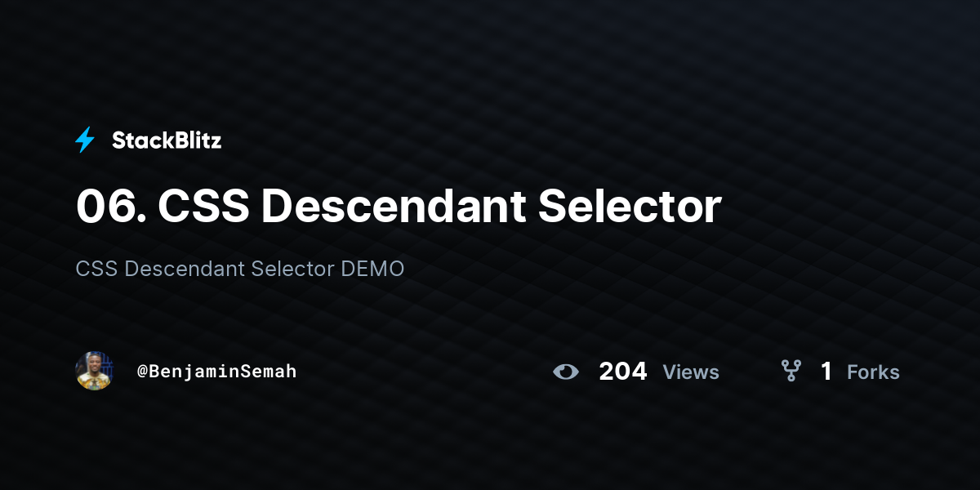Click the Forks label
Image resolution: width=980 pixels, height=490 pixels.
click(873, 372)
